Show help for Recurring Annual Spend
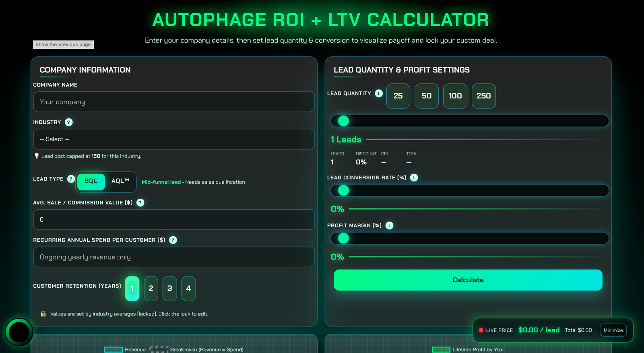The image size is (644, 353). coord(173,240)
